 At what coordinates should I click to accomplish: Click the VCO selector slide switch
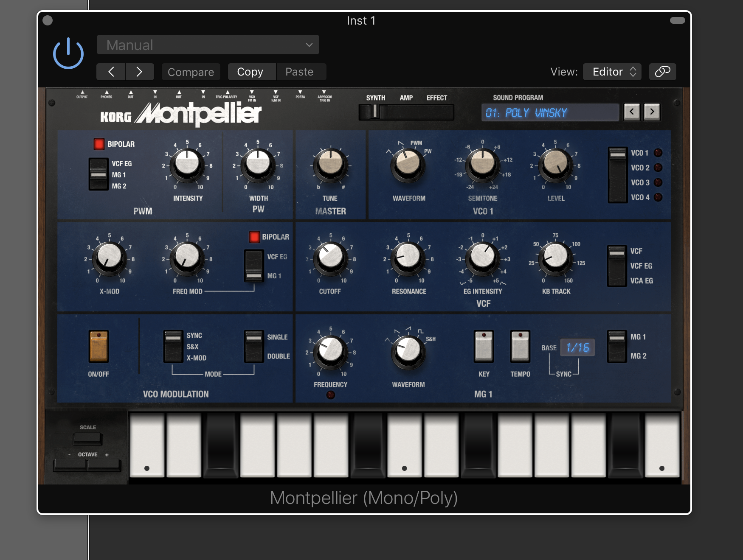point(618,175)
